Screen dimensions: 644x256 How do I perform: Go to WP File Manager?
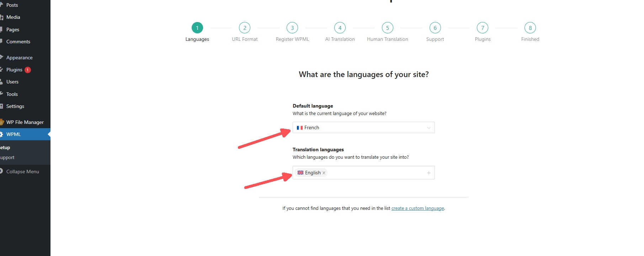[25, 122]
